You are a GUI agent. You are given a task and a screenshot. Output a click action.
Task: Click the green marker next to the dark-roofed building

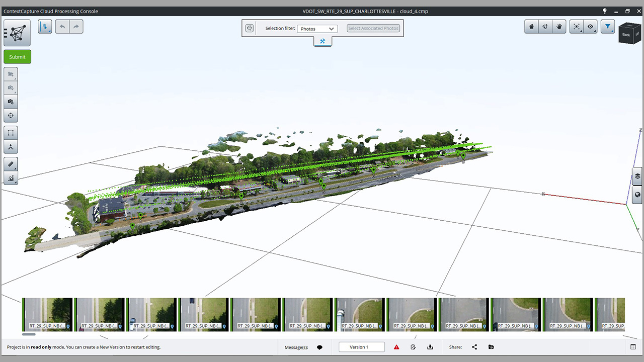coord(140,217)
